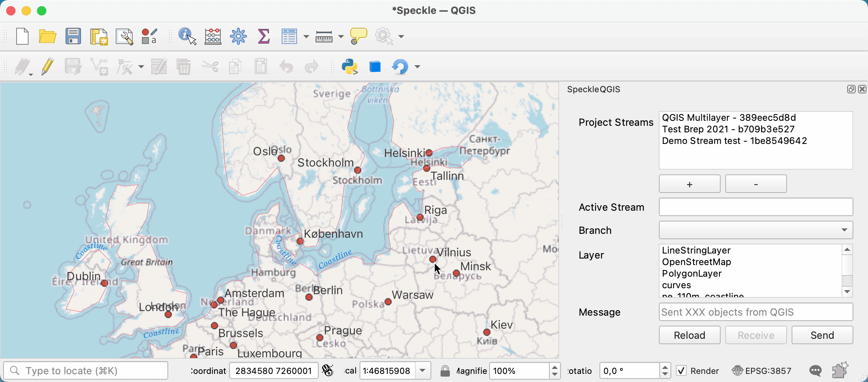Image resolution: width=868 pixels, height=382 pixels.
Task: Toggle the scale lock padlock icon
Action: (x=445, y=371)
